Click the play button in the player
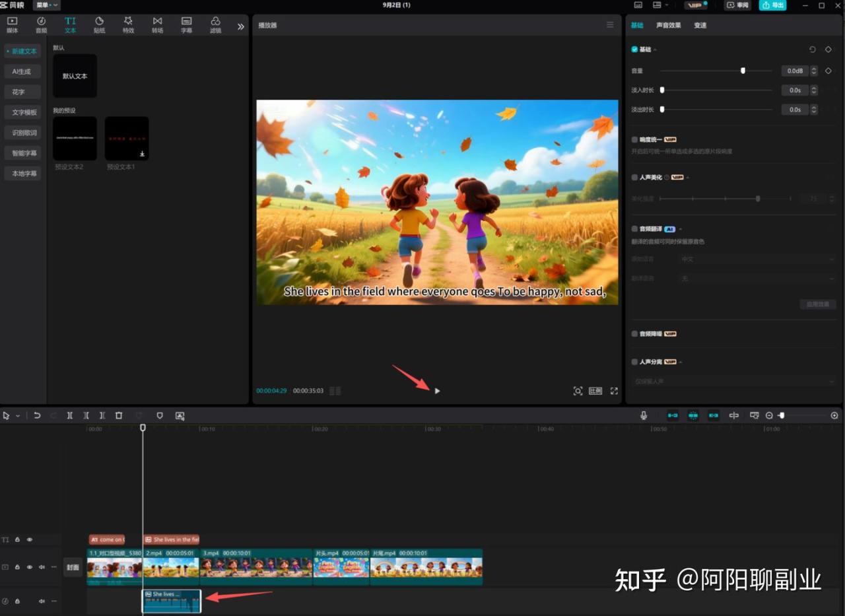This screenshot has height=616, width=845. (437, 391)
